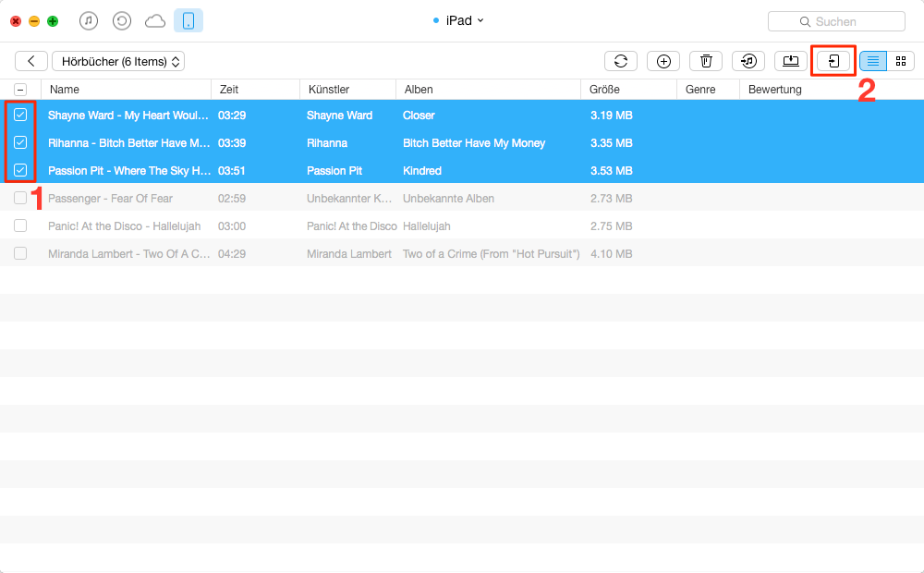Open the iPad device selector dropdown
Image resolution: width=924 pixels, height=573 pixels.
(458, 20)
